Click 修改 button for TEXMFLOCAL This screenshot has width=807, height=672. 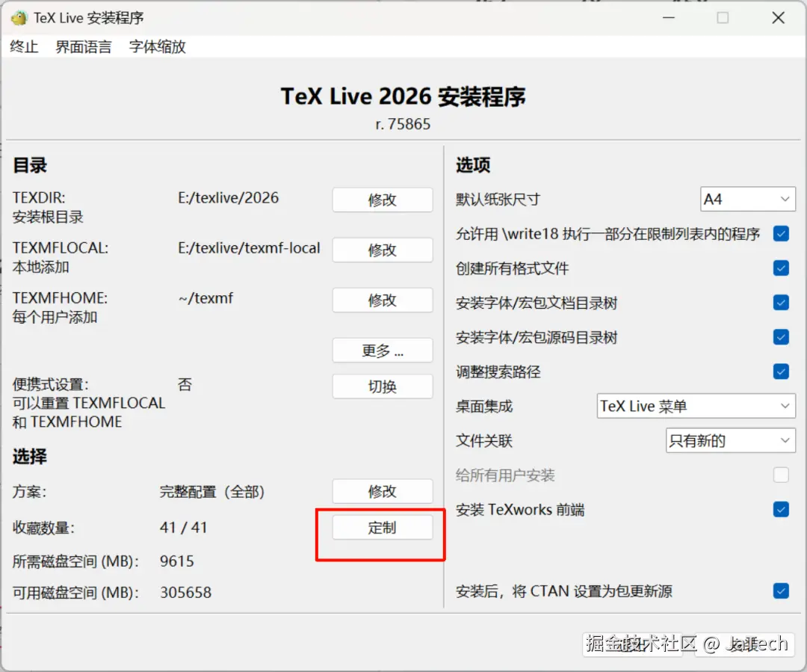coord(383,250)
